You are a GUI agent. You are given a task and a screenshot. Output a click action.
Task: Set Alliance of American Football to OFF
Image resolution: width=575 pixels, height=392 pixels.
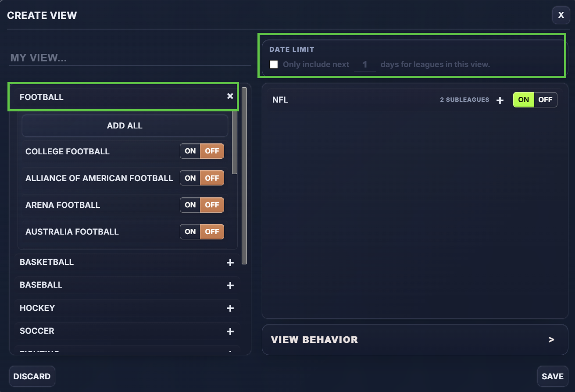212,178
